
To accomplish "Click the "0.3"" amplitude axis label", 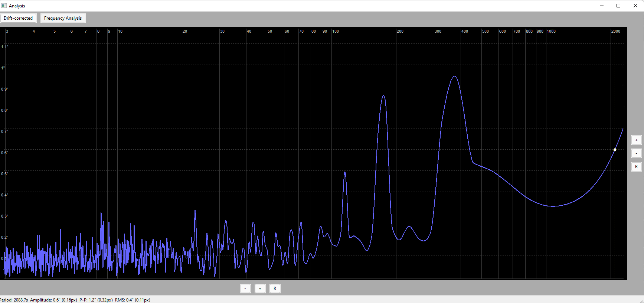I will (4, 216).
